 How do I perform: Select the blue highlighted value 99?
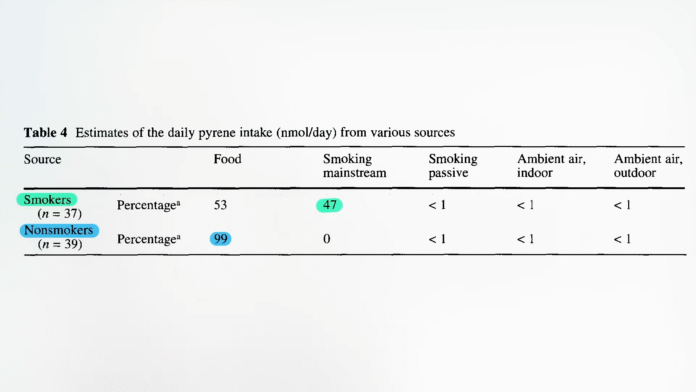point(221,239)
